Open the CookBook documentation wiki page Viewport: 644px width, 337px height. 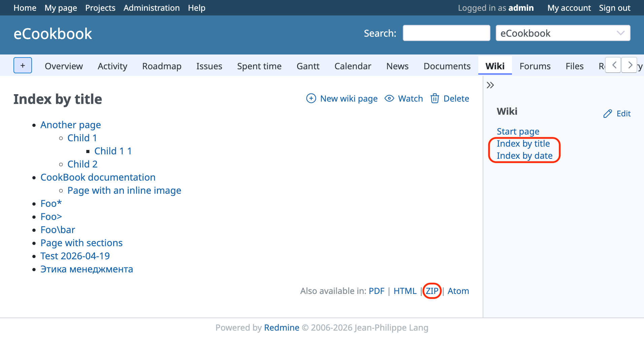tap(98, 177)
